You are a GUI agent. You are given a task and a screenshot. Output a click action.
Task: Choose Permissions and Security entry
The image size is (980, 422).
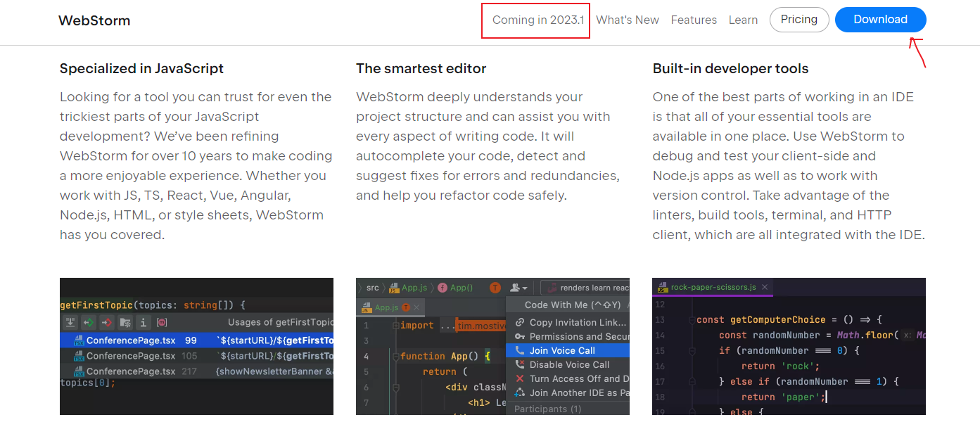click(x=568, y=336)
